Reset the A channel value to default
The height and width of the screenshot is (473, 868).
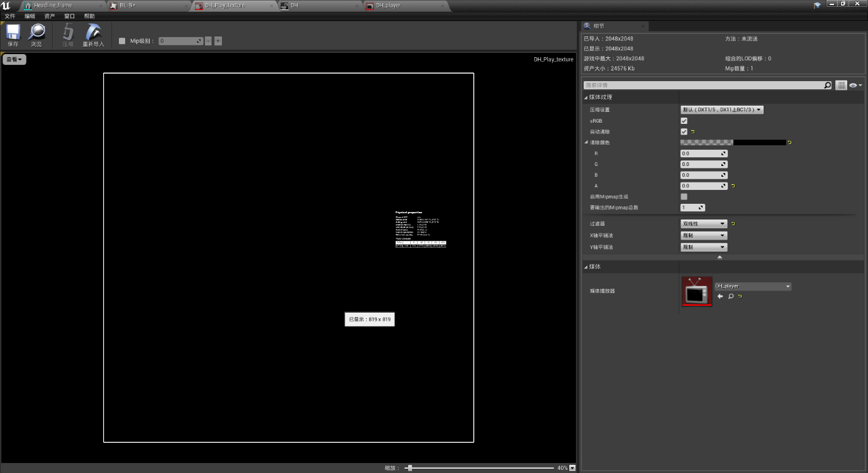pyautogui.click(x=733, y=186)
